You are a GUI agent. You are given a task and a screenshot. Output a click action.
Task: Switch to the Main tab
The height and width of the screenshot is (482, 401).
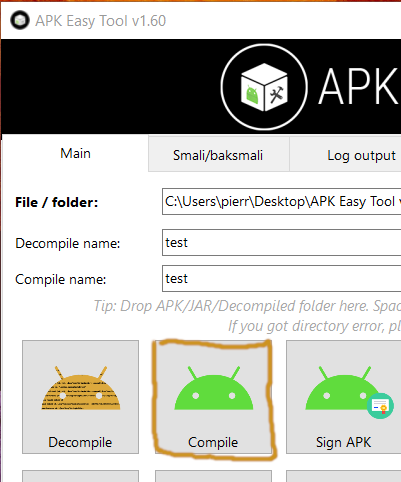[x=75, y=153]
